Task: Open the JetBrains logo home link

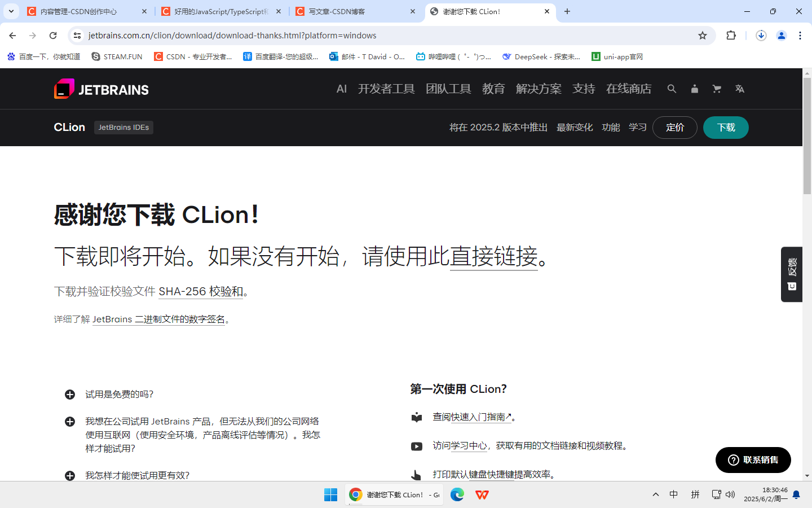Action: tap(101, 89)
